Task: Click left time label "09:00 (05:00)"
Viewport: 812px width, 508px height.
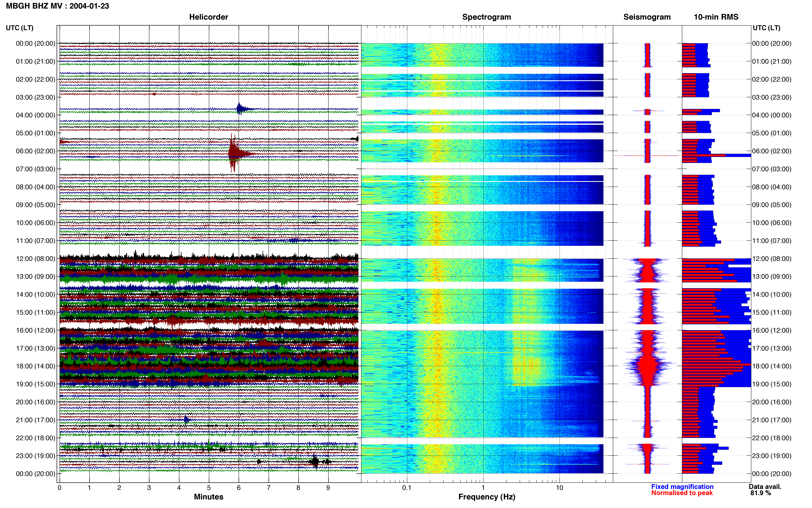Action: click(x=36, y=205)
